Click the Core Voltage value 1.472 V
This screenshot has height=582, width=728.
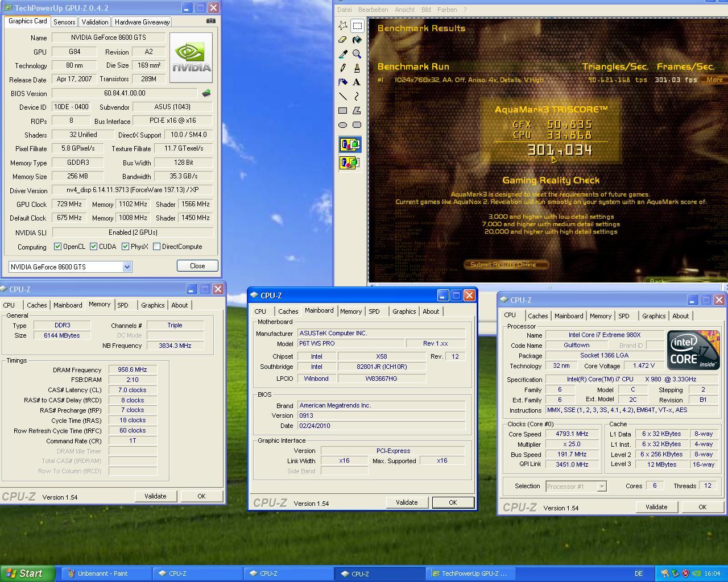pyautogui.click(x=643, y=365)
